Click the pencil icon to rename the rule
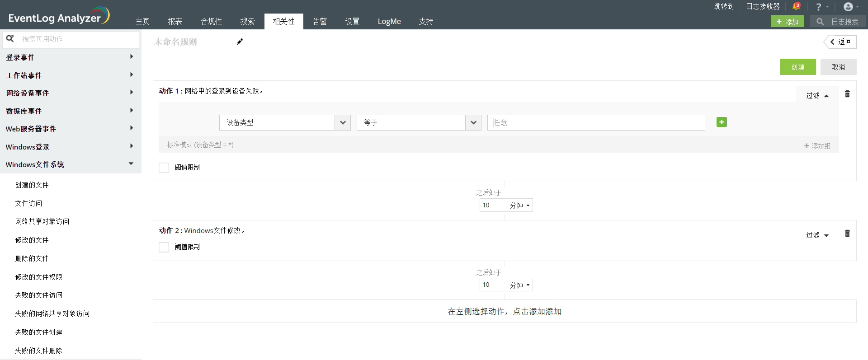Viewport: 868px width, 360px height. [240, 42]
